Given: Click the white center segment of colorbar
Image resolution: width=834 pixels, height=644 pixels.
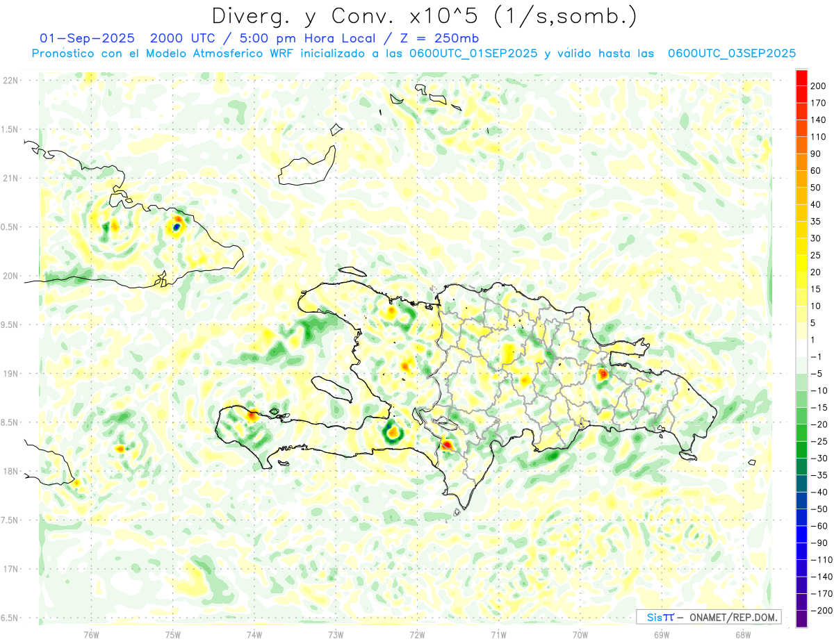Looking at the screenshot, I should (801, 348).
